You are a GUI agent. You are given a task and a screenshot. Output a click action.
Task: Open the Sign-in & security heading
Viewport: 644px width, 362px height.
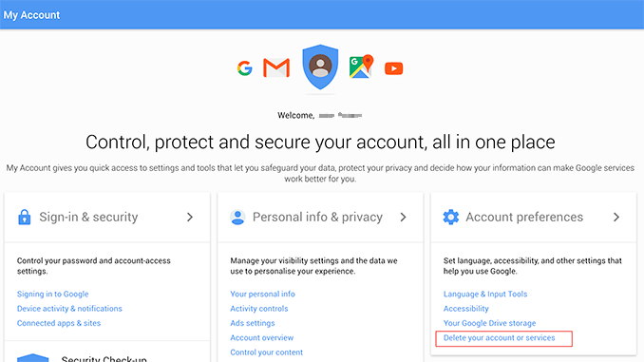88,217
